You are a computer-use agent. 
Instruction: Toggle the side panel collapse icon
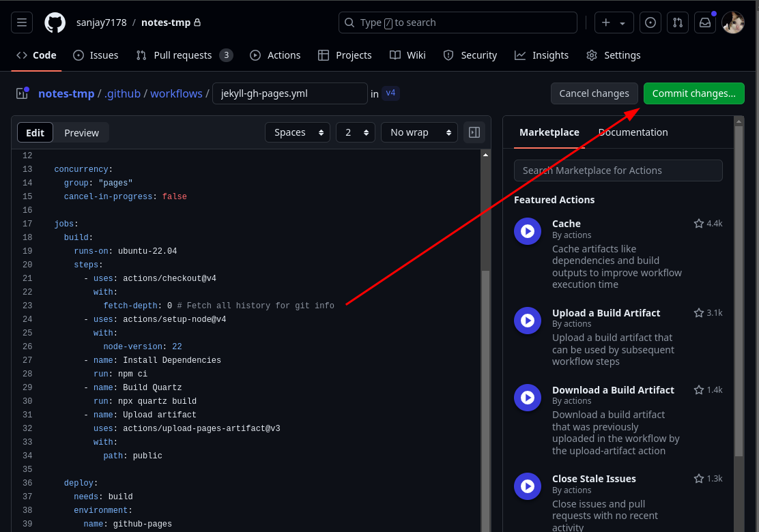[x=474, y=132]
